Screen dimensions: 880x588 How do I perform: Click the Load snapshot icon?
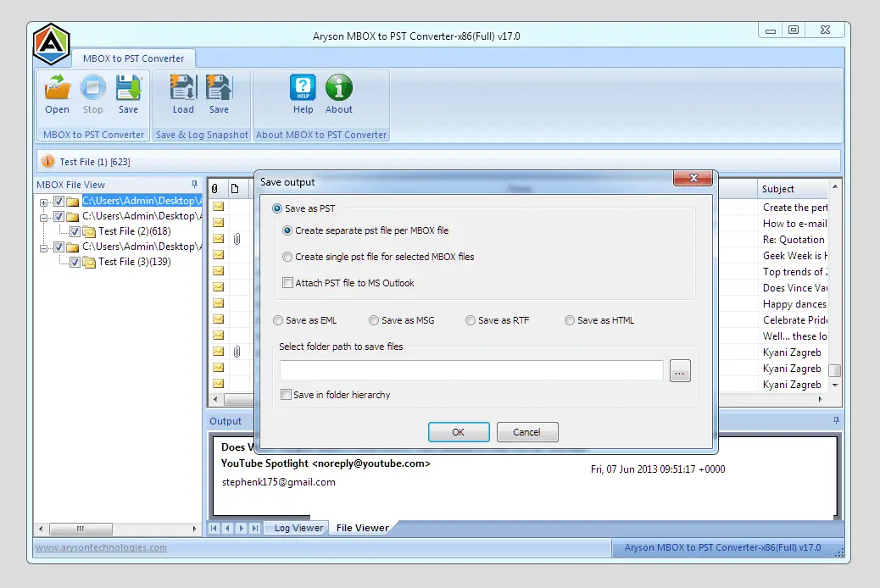(x=183, y=88)
